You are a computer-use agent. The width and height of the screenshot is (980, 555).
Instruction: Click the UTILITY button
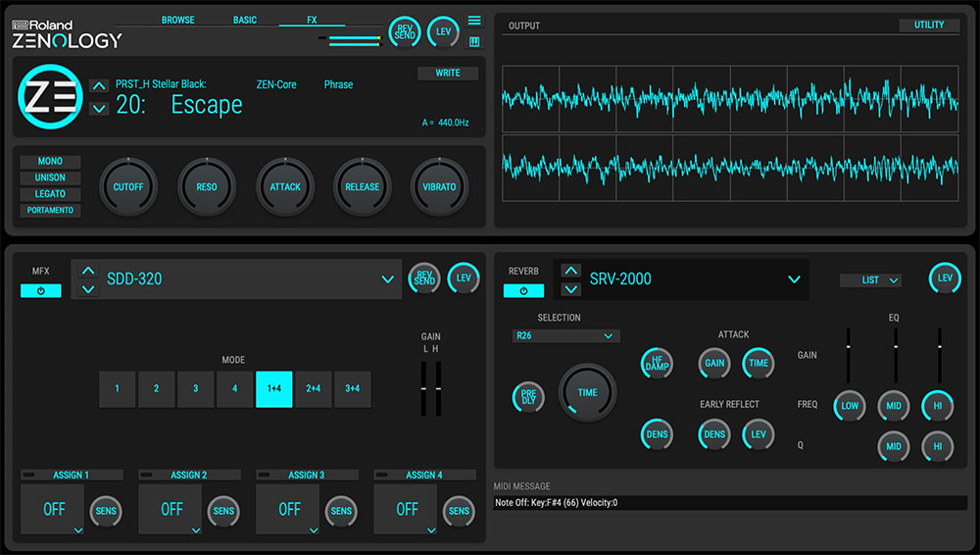[x=929, y=25]
